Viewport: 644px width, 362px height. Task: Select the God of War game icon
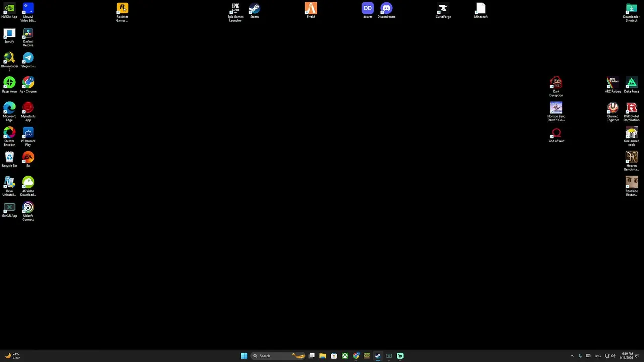tap(556, 135)
